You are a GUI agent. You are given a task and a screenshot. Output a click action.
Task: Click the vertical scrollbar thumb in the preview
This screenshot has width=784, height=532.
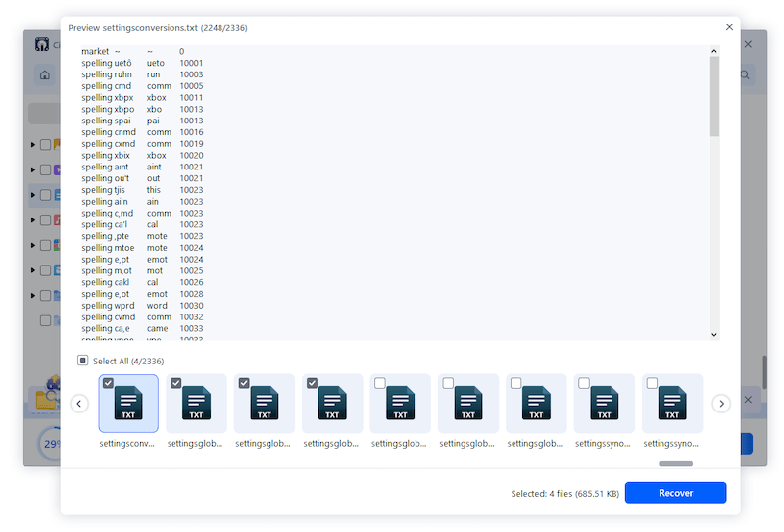coord(713,98)
